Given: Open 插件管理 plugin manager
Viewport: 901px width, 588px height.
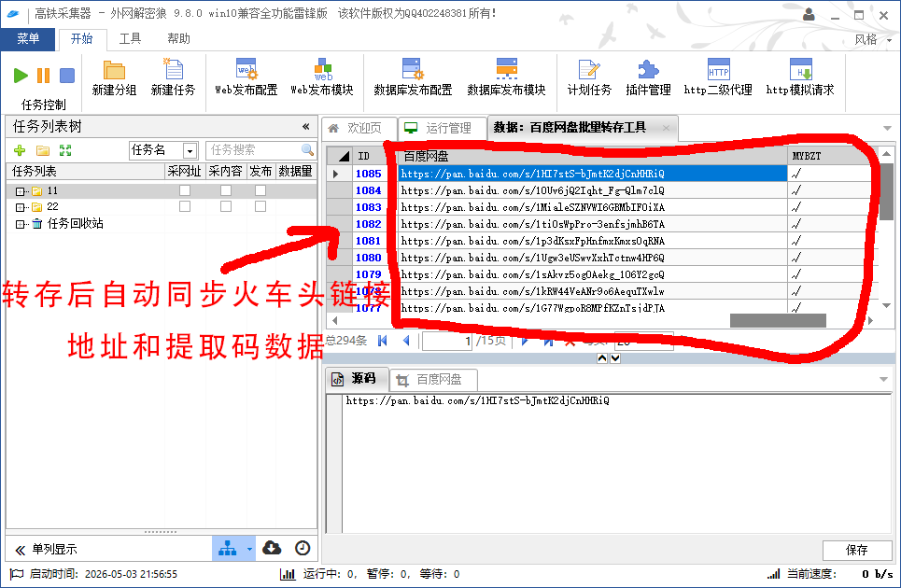Looking at the screenshot, I should point(648,77).
